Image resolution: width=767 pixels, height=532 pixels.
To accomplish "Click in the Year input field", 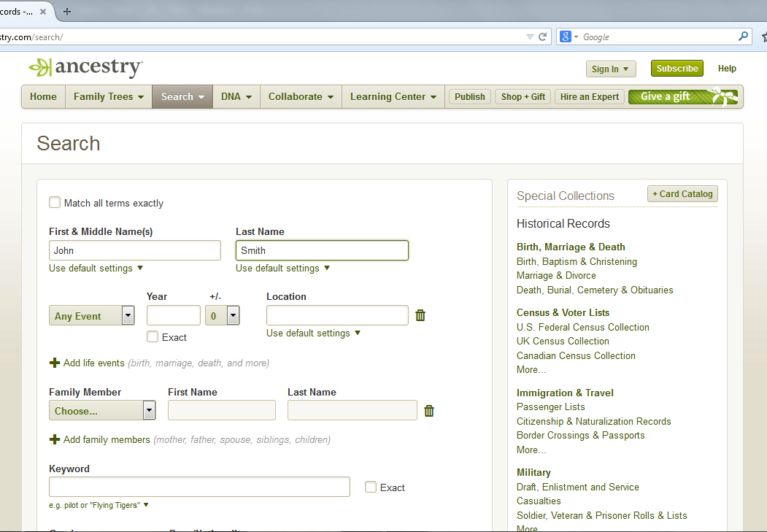I will click(174, 315).
